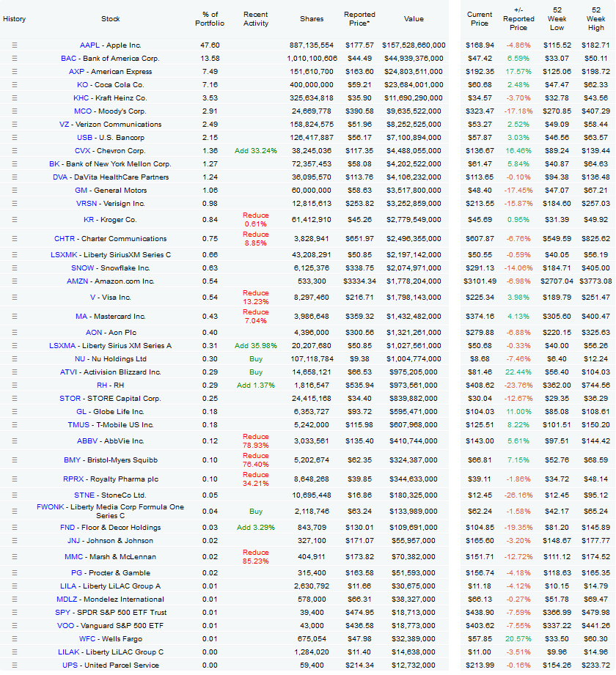
Task: Sort by the Stock column header
Action: (x=110, y=19)
